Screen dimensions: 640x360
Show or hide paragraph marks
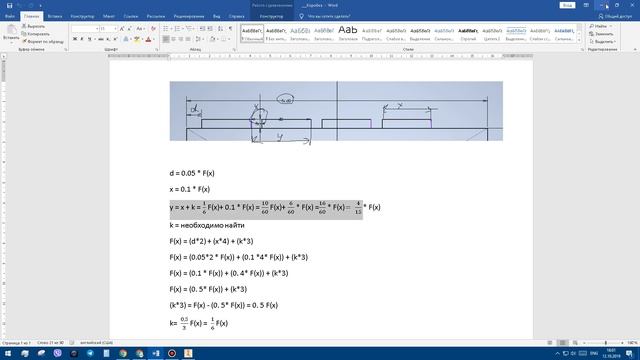(x=231, y=29)
